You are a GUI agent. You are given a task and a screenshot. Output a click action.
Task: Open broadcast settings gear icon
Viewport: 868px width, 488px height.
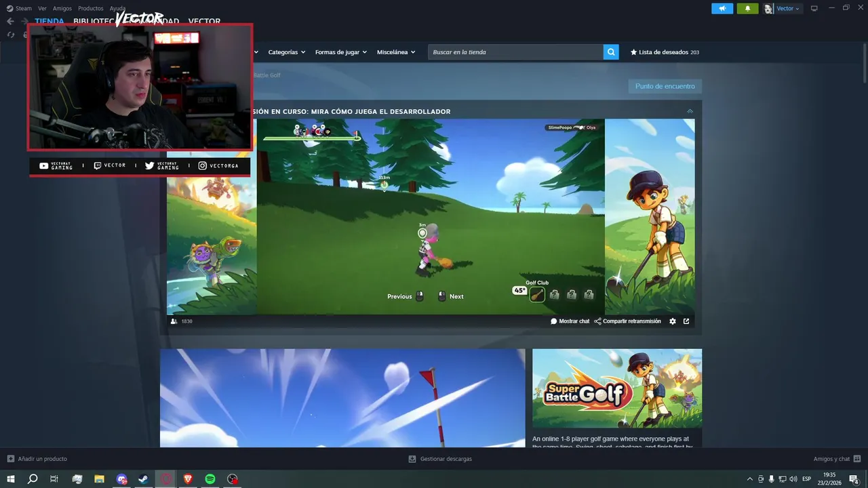tap(673, 321)
